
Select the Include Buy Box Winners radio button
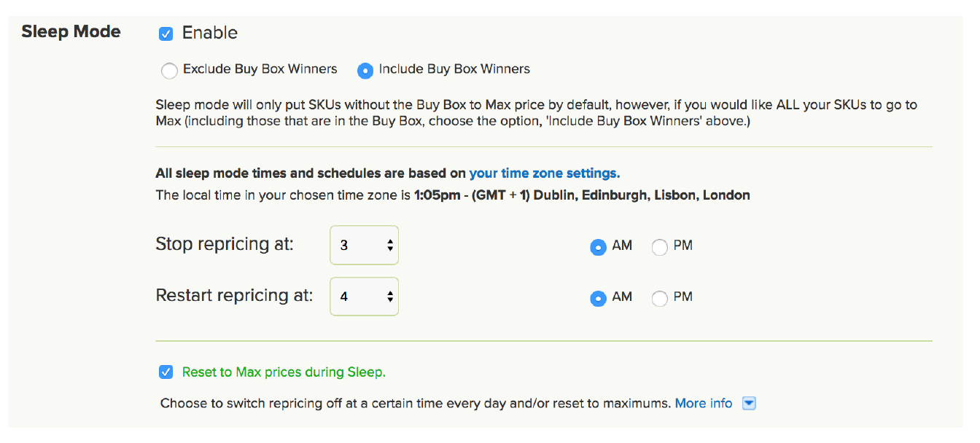coord(365,71)
